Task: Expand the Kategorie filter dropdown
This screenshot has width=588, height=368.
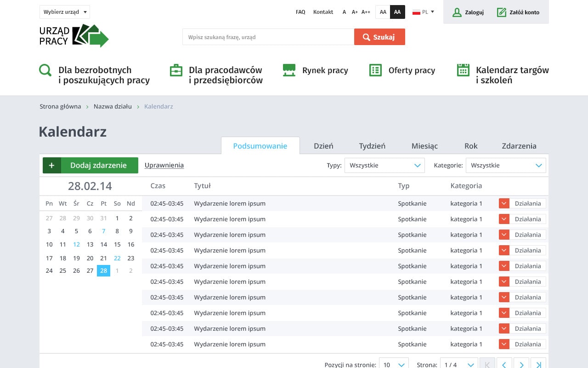Action: [x=506, y=166]
